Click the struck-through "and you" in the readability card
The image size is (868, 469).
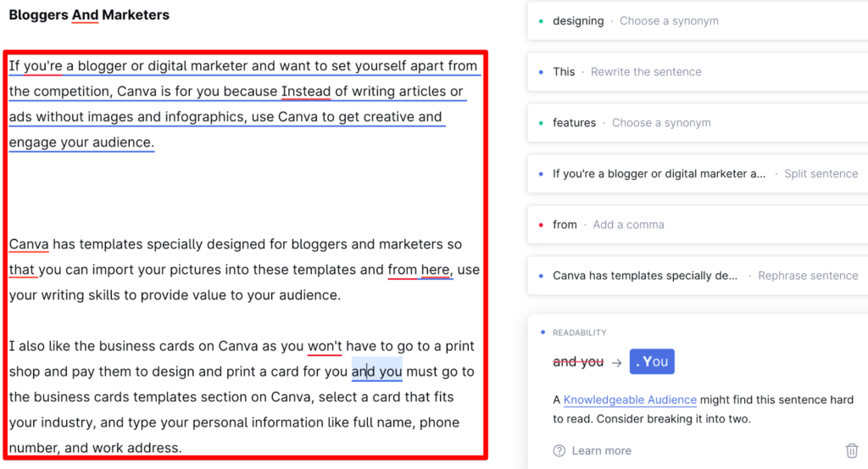tap(578, 362)
